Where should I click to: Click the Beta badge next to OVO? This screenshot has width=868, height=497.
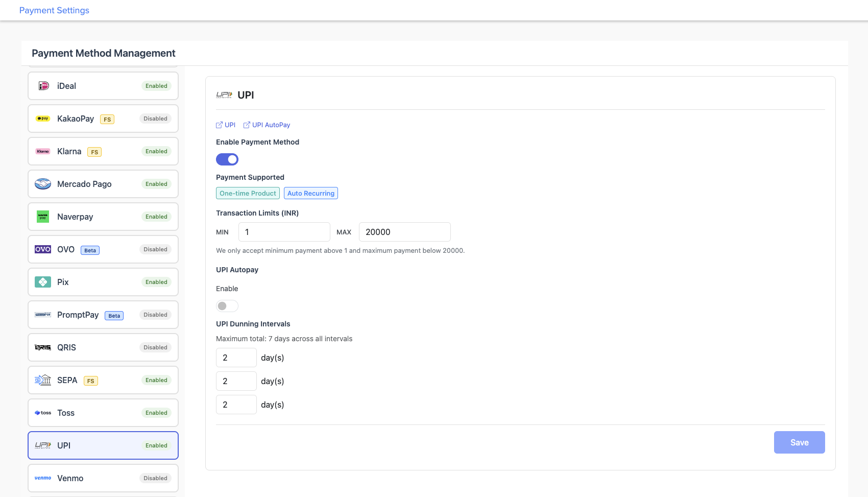90,250
